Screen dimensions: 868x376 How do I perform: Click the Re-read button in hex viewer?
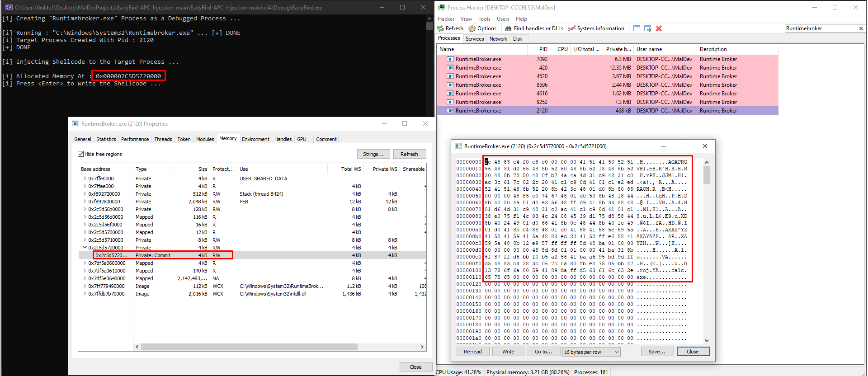473,352
